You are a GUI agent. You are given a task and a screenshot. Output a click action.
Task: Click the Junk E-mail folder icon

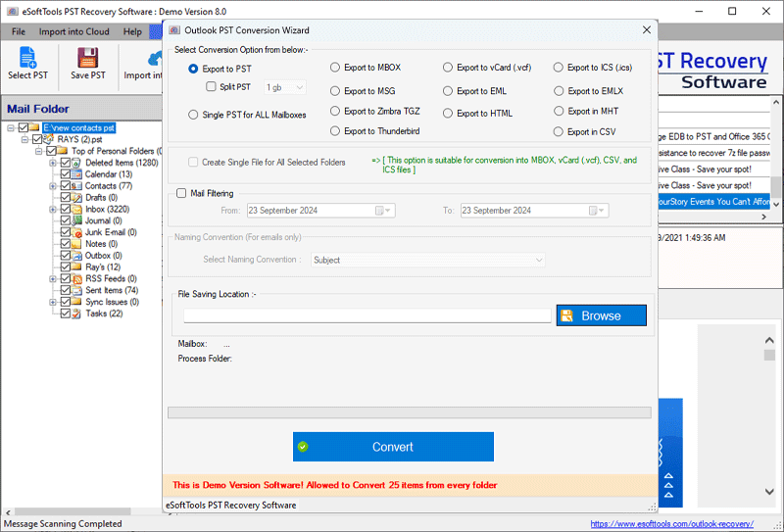[76, 232]
